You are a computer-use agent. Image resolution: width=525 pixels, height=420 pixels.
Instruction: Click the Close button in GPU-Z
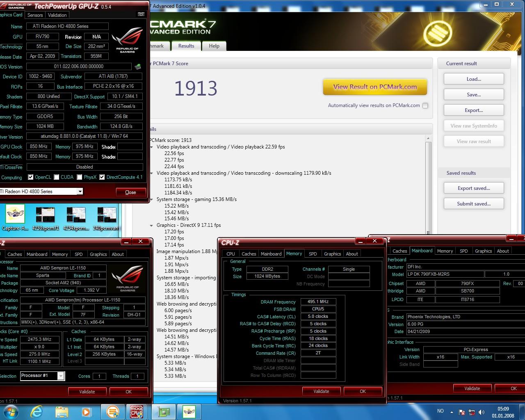130,192
